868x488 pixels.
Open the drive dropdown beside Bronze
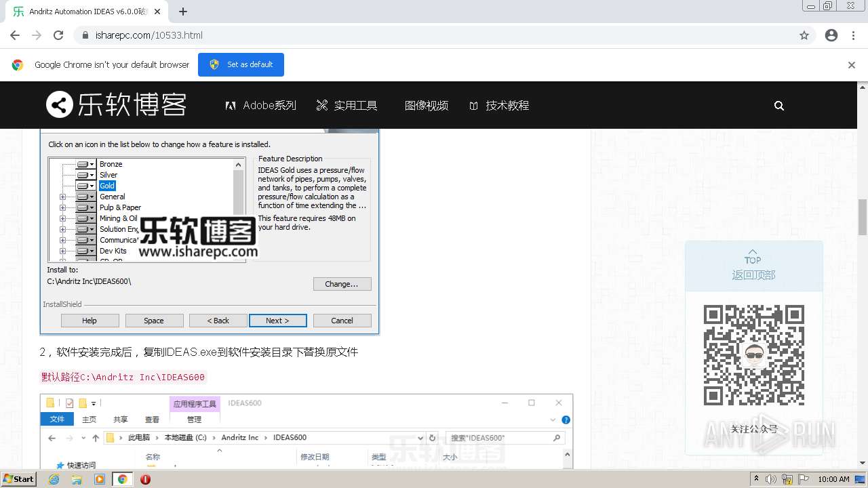[85, 164]
